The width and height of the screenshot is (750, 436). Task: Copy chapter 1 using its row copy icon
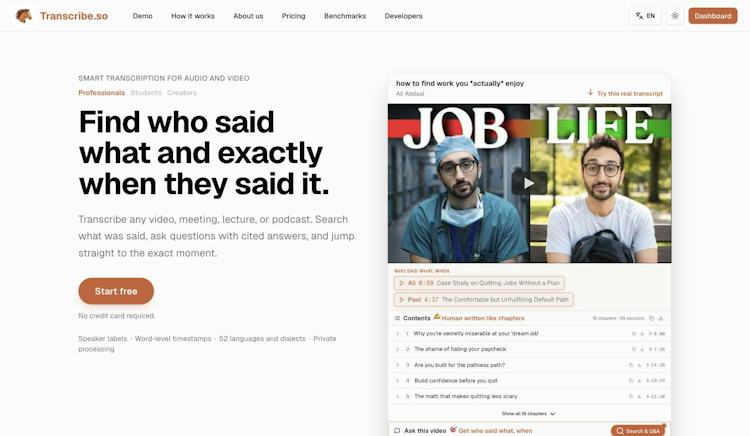(634, 334)
